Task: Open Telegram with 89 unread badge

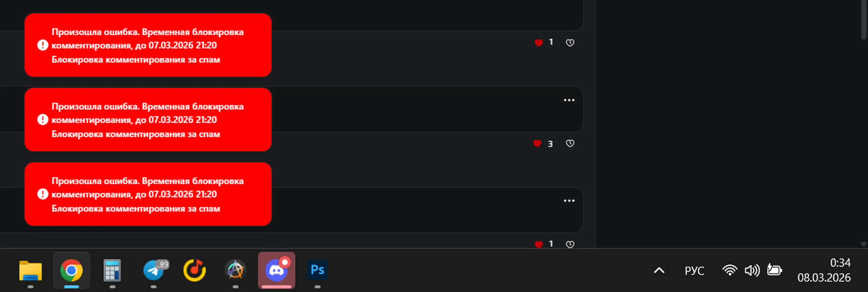Action: [x=154, y=270]
